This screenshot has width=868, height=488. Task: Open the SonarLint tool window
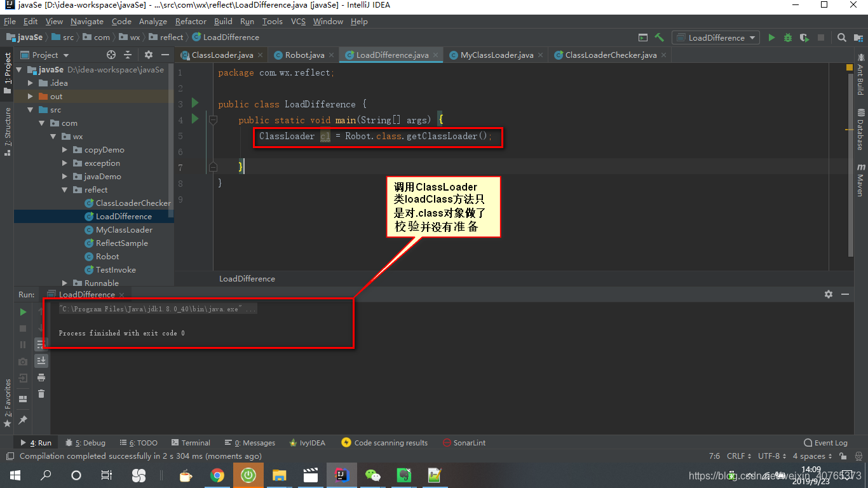465,443
